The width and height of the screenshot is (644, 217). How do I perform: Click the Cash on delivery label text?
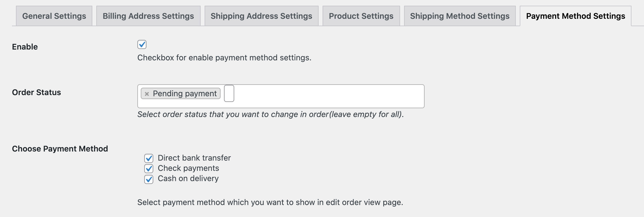[x=188, y=179]
